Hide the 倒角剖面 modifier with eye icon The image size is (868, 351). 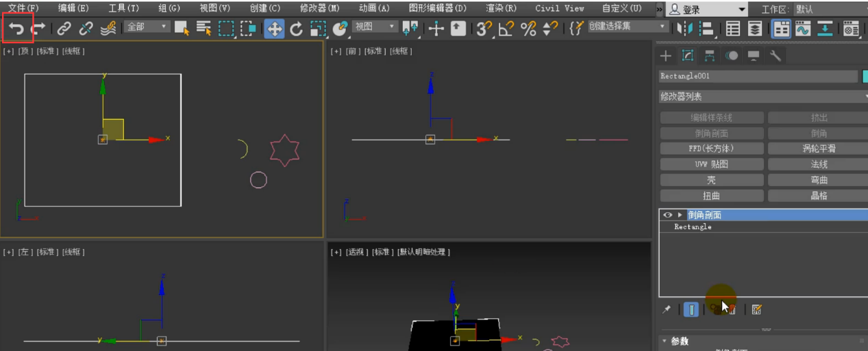click(x=667, y=215)
